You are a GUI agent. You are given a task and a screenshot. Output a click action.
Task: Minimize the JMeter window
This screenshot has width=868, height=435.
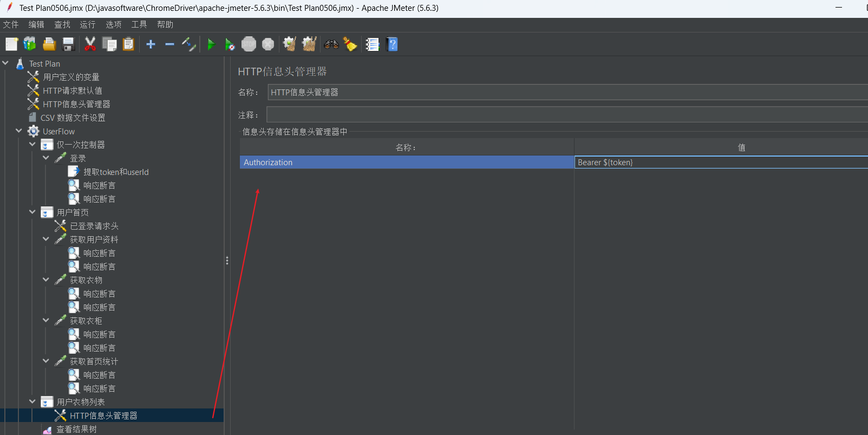(x=838, y=8)
